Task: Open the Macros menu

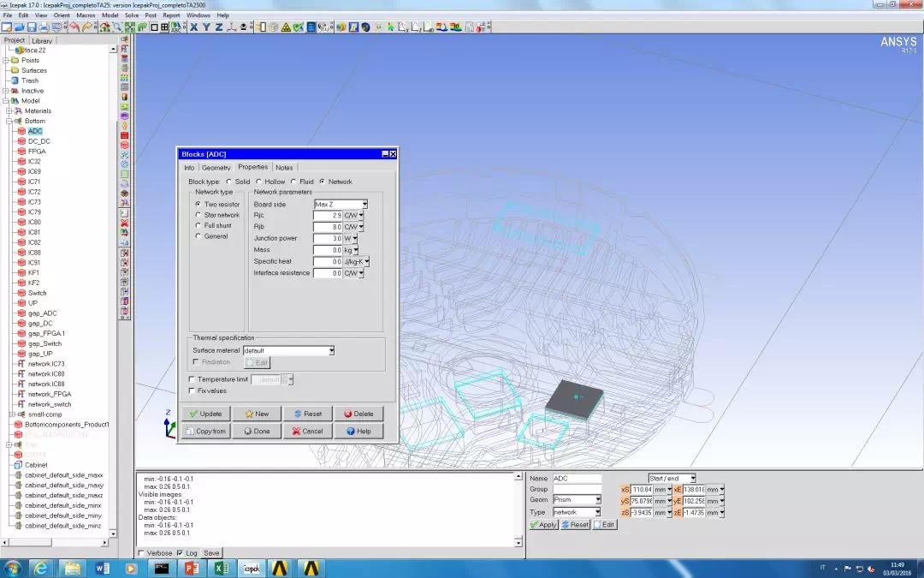Action: tap(86, 15)
